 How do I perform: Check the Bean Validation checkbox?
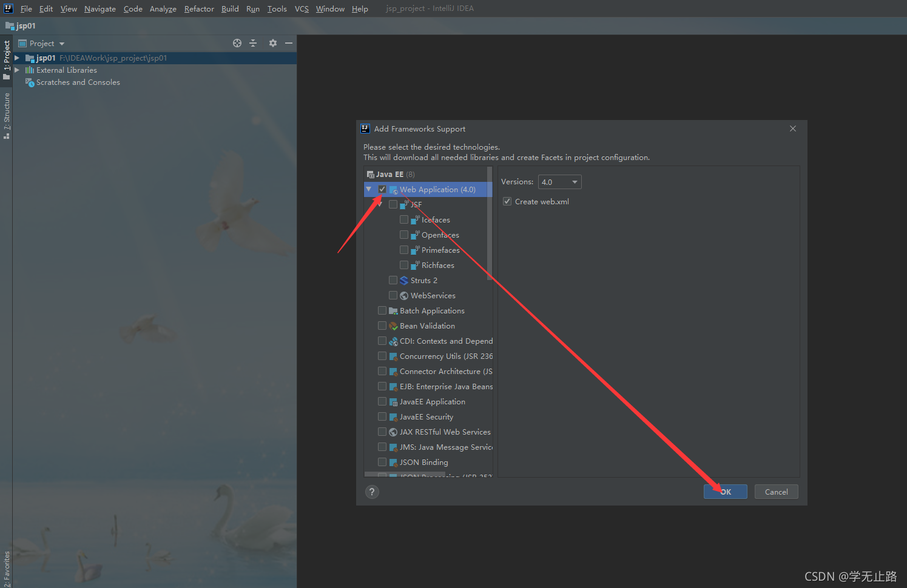(x=382, y=326)
